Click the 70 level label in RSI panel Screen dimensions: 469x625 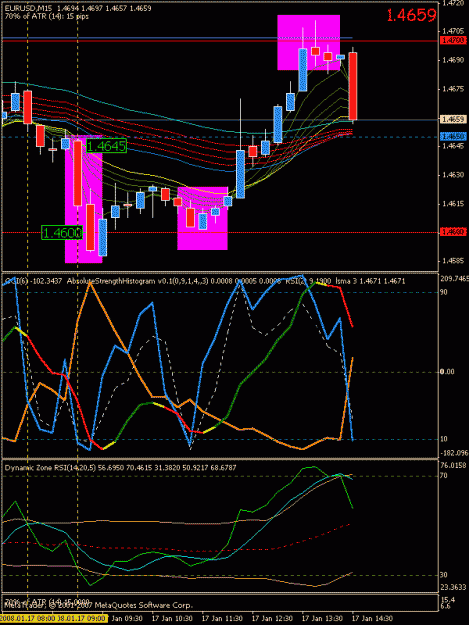point(443,476)
